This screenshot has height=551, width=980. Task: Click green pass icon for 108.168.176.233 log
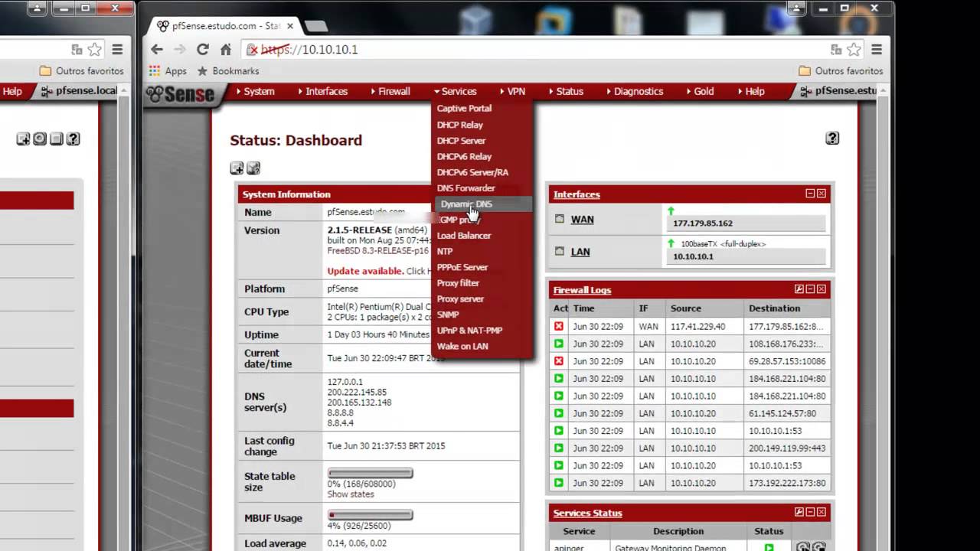[x=559, y=344]
